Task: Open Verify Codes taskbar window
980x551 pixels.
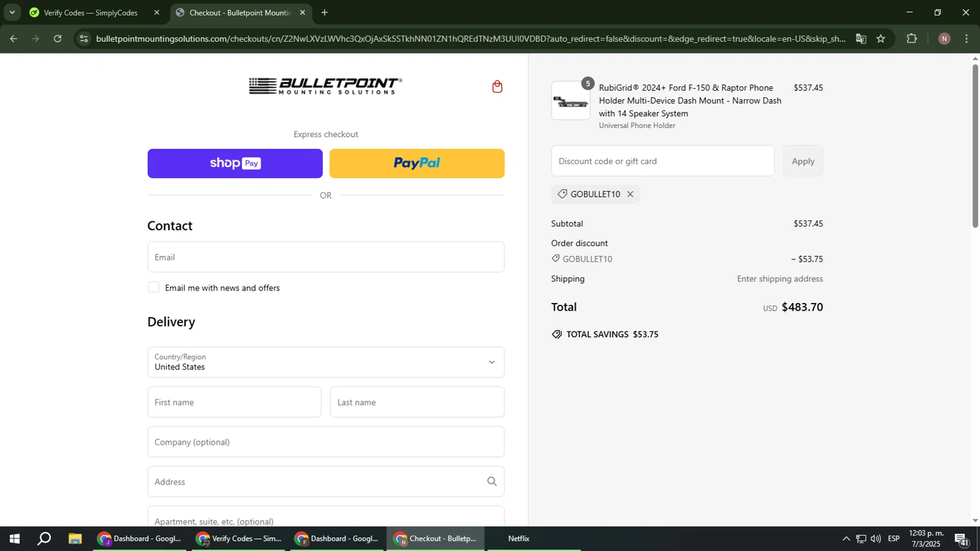Action: pyautogui.click(x=238, y=539)
